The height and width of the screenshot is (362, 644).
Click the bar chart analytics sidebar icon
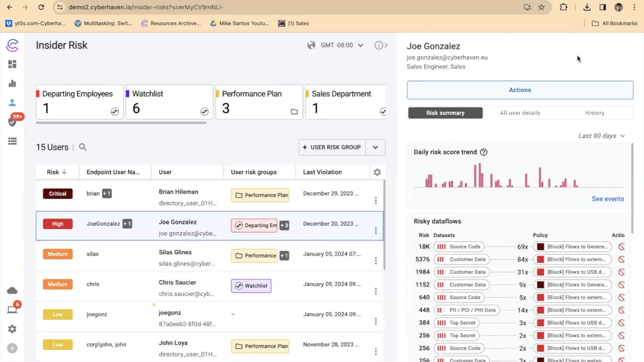(x=12, y=83)
